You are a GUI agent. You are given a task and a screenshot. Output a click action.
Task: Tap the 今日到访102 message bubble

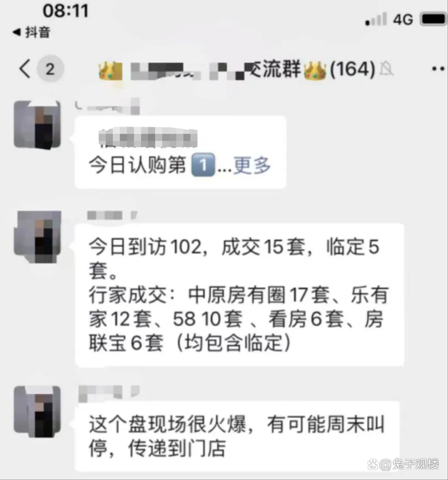pyautogui.click(x=239, y=295)
